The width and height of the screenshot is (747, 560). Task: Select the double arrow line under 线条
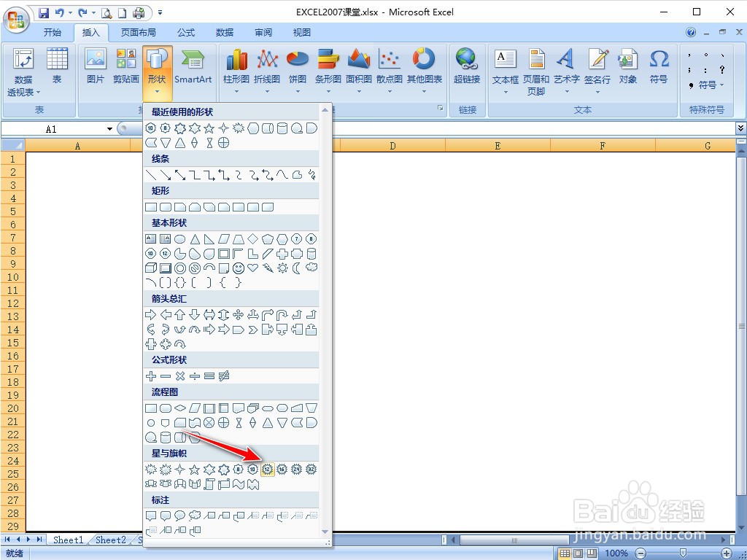(179, 175)
